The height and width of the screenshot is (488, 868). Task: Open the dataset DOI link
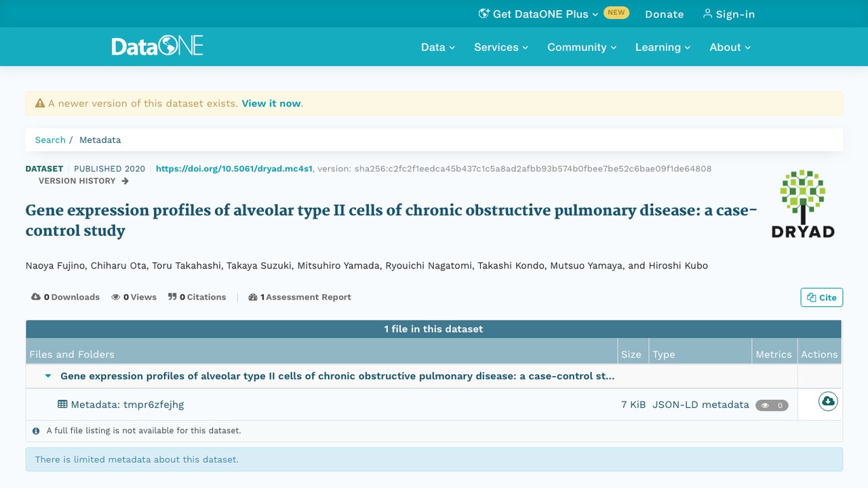[x=234, y=169]
